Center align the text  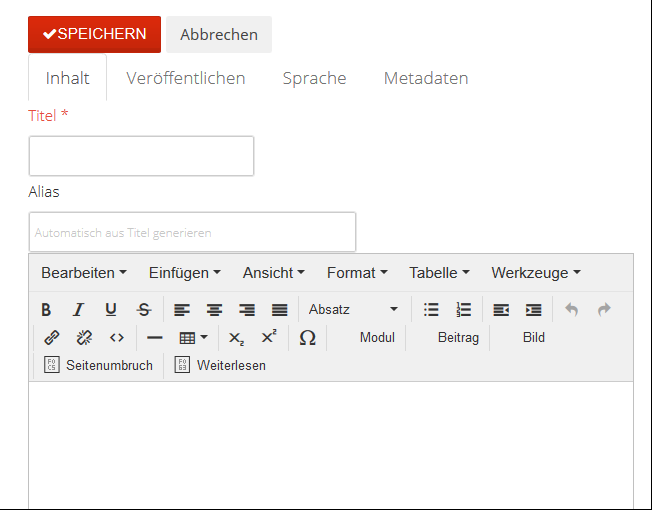[215, 310]
